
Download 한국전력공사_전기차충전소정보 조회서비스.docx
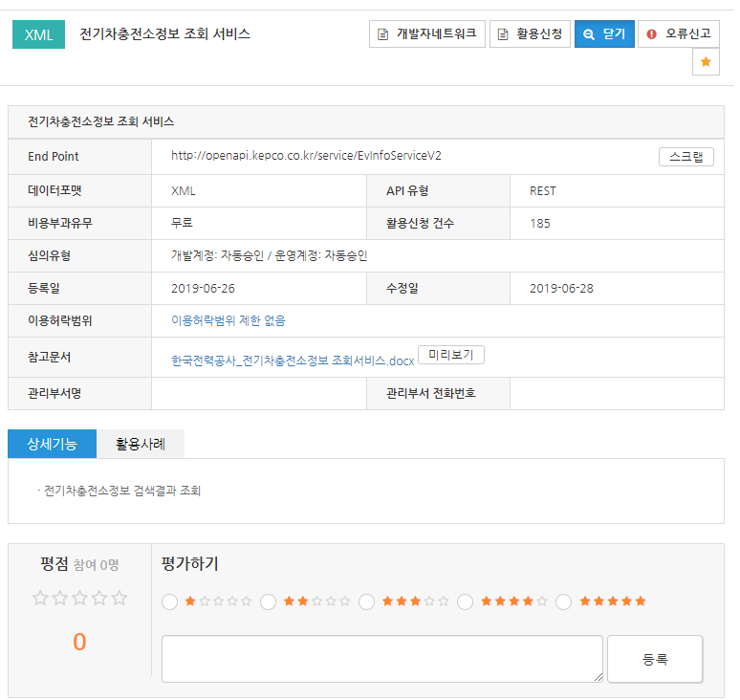tap(294, 363)
